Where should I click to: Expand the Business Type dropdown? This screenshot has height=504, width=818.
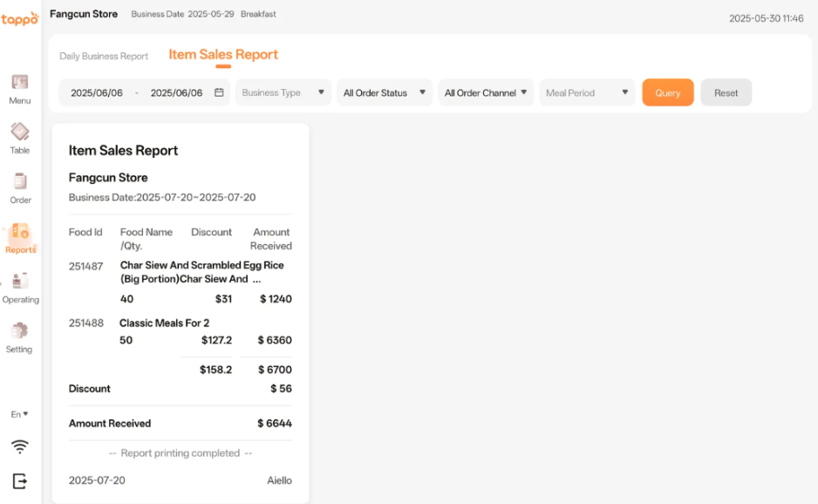(x=283, y=92)
